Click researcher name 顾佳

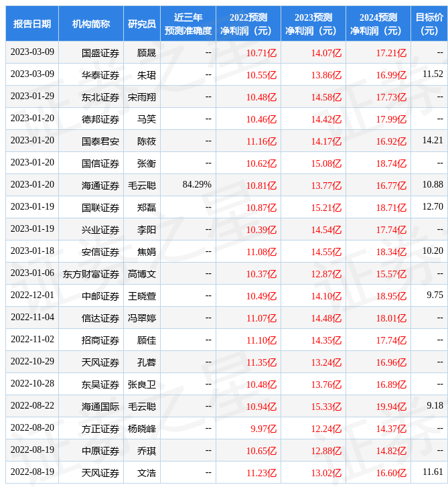coord(147,340)
